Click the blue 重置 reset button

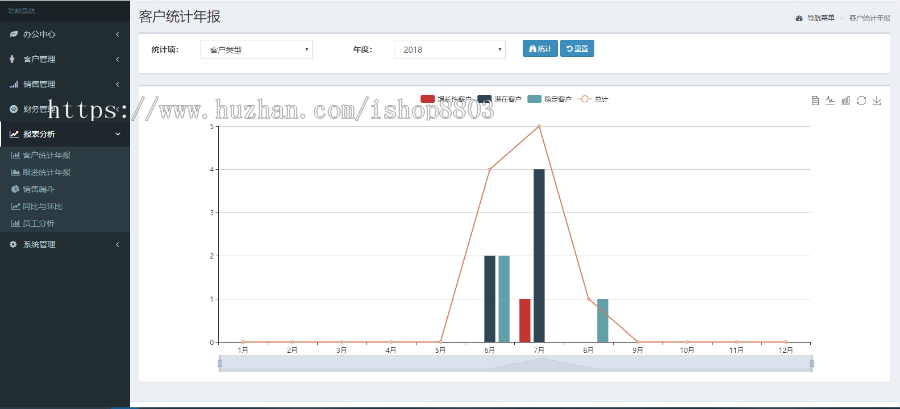coord(577,49)
